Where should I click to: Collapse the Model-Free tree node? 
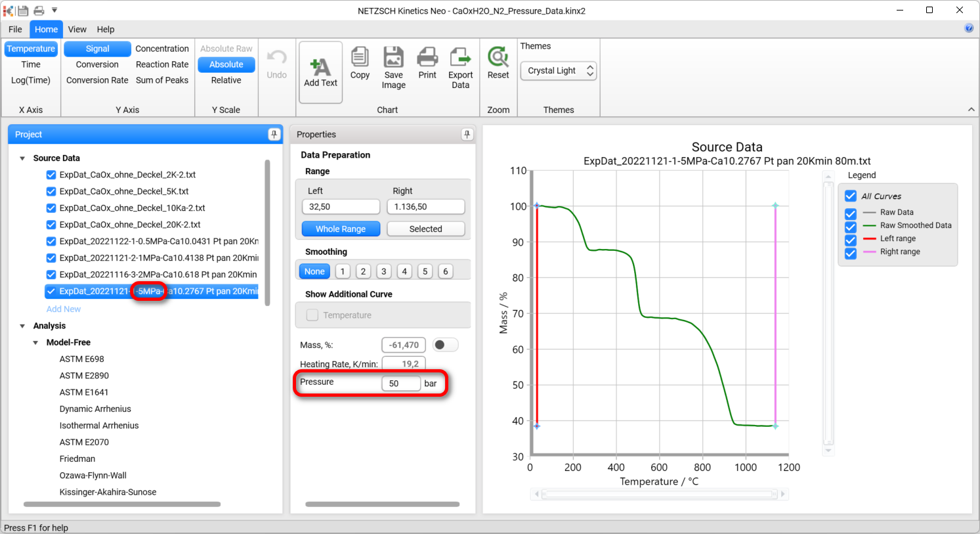pos(36,343)
